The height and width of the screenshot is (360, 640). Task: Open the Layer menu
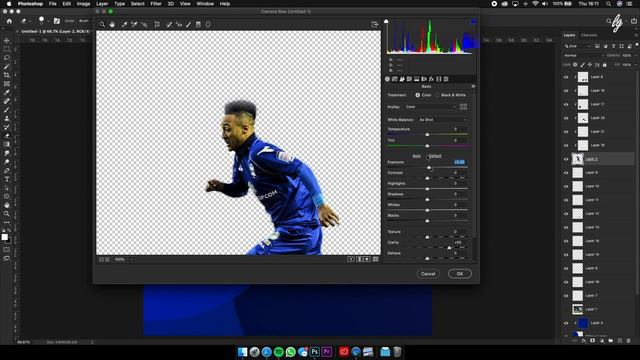(102, 4)
